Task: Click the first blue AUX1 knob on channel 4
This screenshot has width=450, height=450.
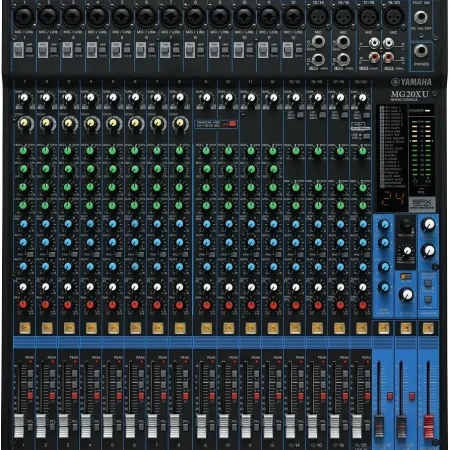Action: pos(90,224)
